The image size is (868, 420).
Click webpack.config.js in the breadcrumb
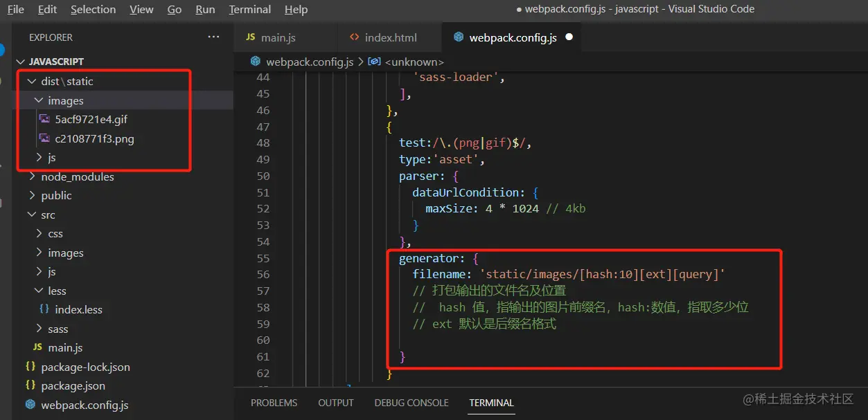pos(310,62)
